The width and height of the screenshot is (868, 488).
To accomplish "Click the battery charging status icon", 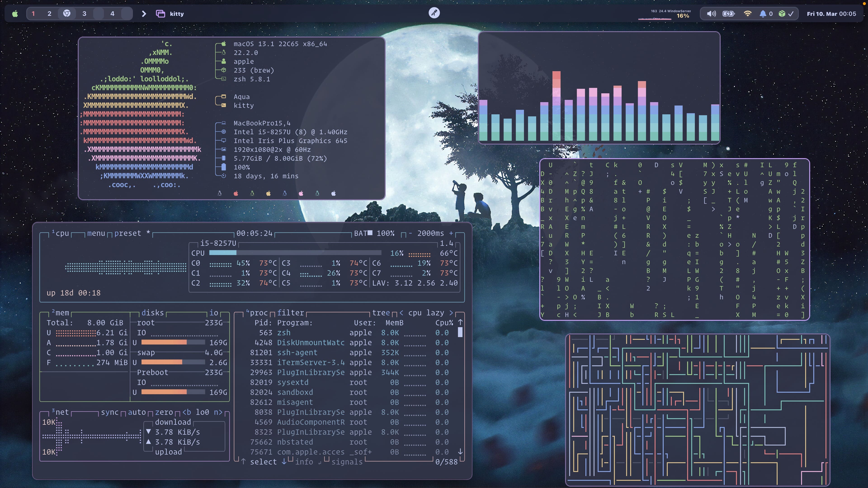I will pos(729,14).
